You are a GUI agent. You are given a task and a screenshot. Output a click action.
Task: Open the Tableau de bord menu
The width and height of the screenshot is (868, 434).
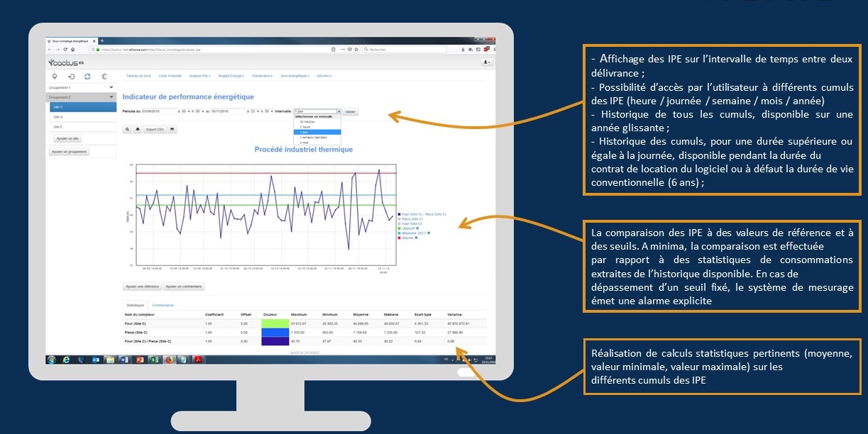click(138, 76)
